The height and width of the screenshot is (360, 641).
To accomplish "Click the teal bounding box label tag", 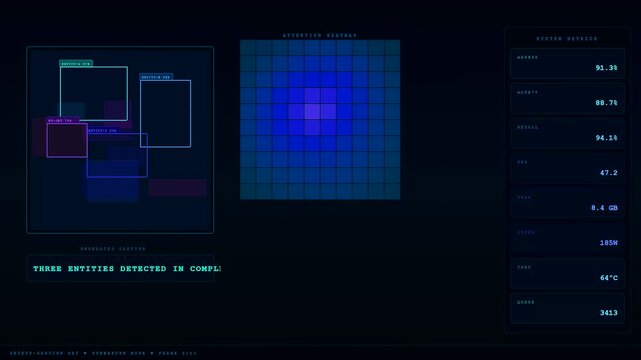I will tap(76, 64).
